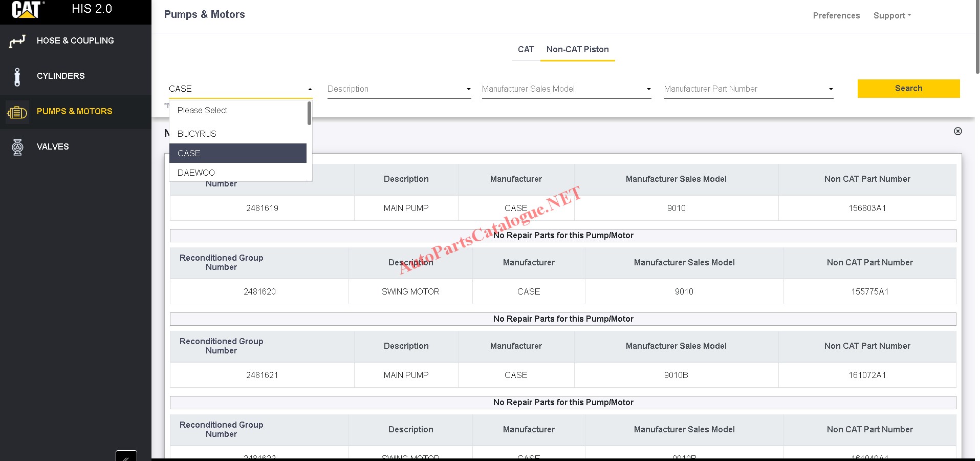Pick the Please Select option

tap(202, 111)
